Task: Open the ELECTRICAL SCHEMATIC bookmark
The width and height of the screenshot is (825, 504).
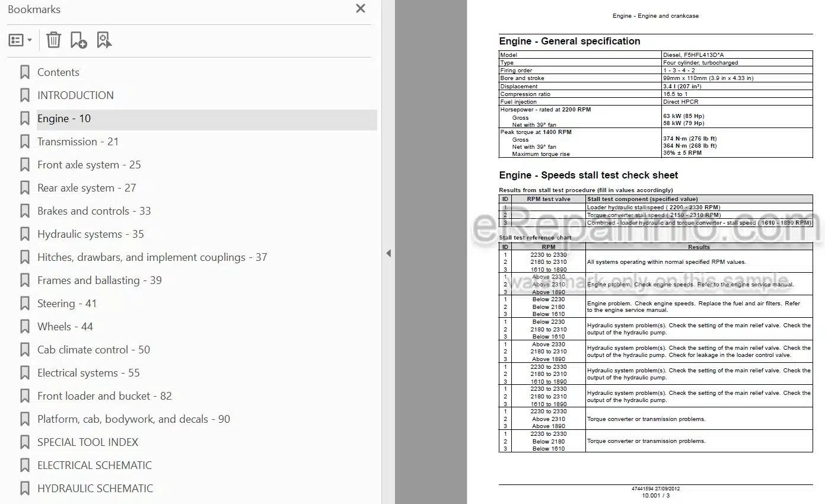Action: 94,465
